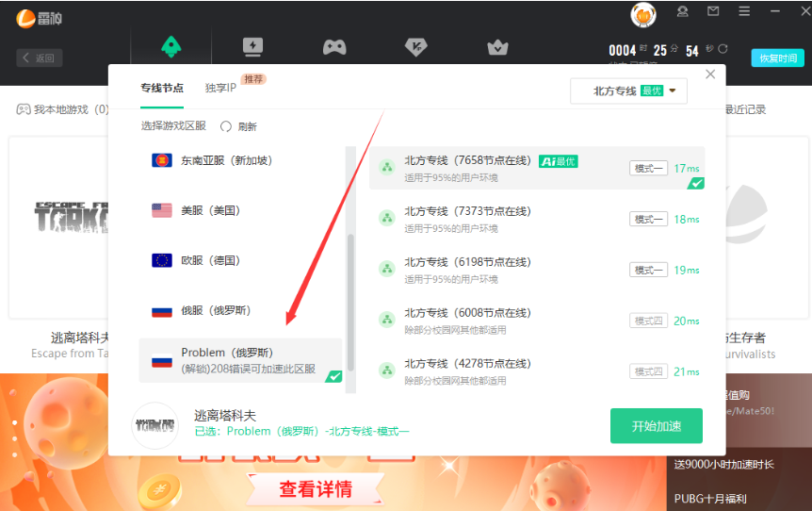Click the USA flag of 美服 row
Screen dimensions: 812x511
tap(162, 210)
